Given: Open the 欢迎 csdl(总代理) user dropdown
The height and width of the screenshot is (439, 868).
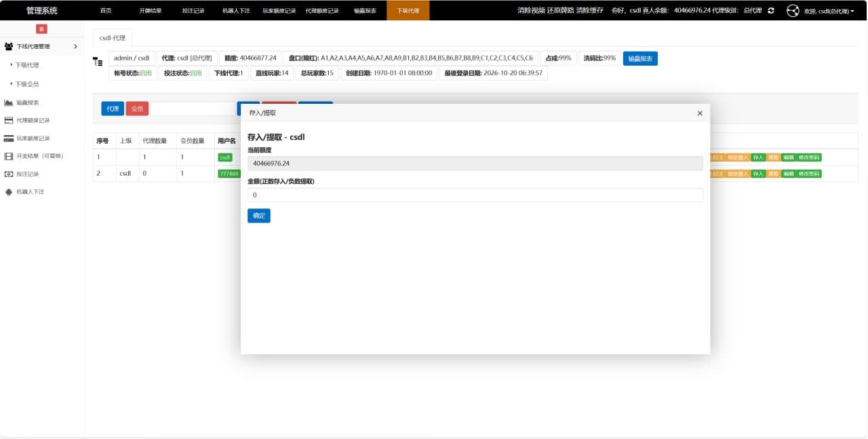Looking at the screenshot, I should pos(829,12).
